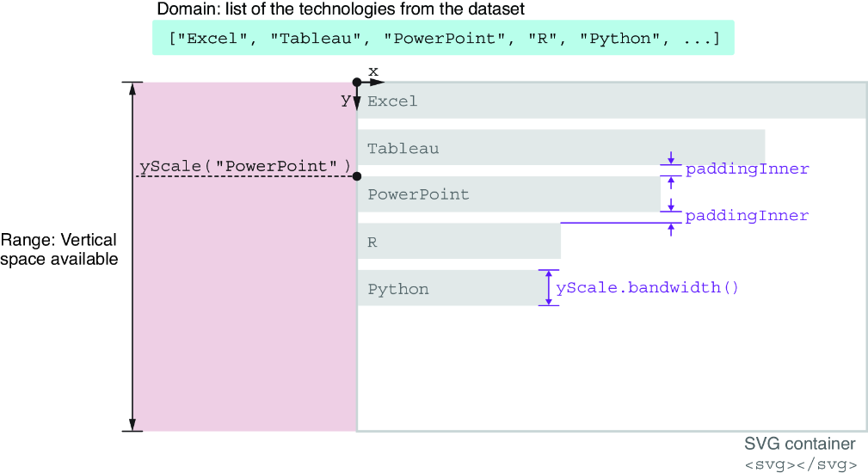The width and height of the screenshot is (868, 473).
Task: Click the dot at yScale PowerPoint position
Action: [x=357, y=176]
